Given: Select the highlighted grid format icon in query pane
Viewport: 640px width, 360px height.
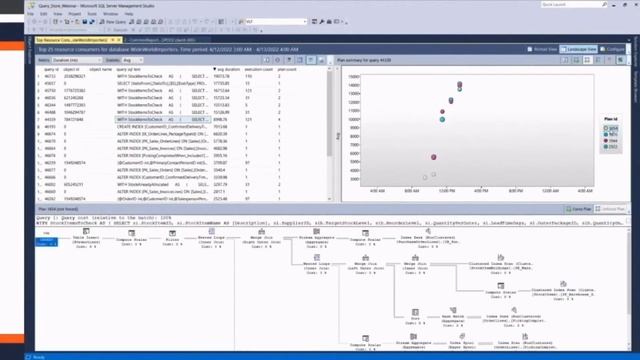Looking at the screenshot, I should point(311,60).
